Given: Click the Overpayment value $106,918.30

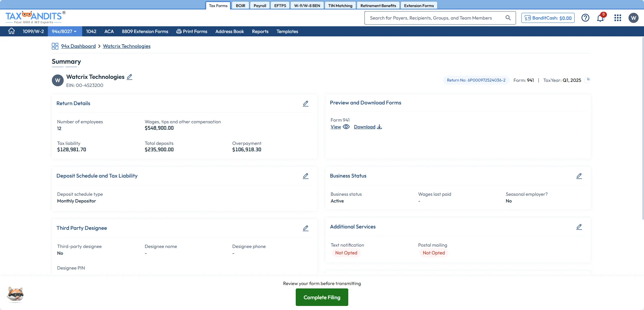Looking at the screenshot, I should click(x=247, y=150).
